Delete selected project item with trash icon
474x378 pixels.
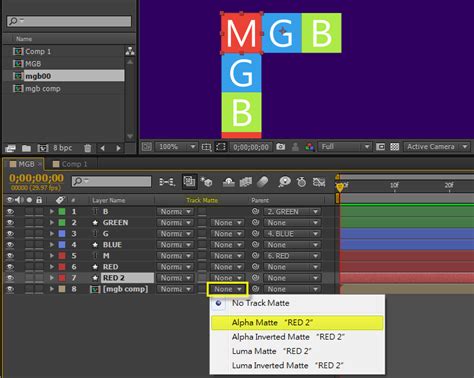tap(88, 148)
